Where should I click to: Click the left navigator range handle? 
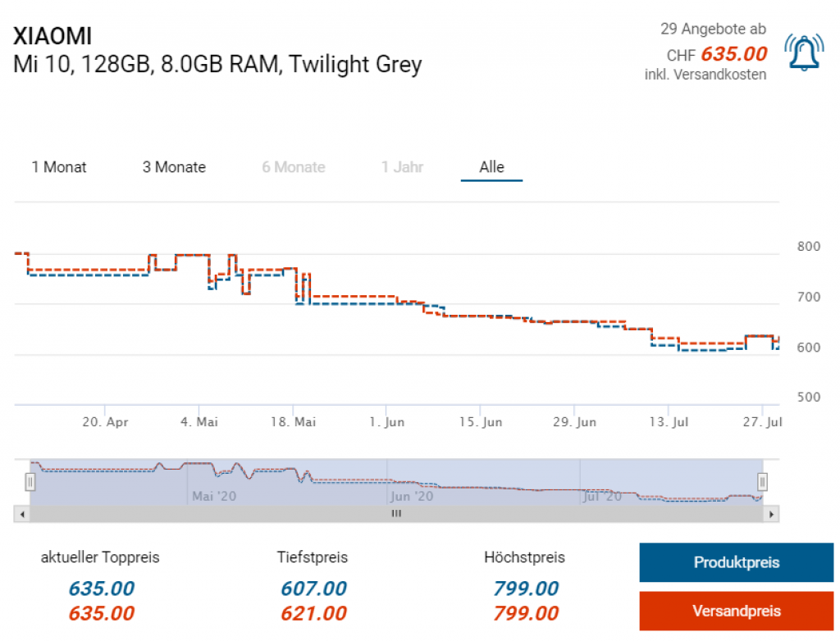tap(30, 481)
